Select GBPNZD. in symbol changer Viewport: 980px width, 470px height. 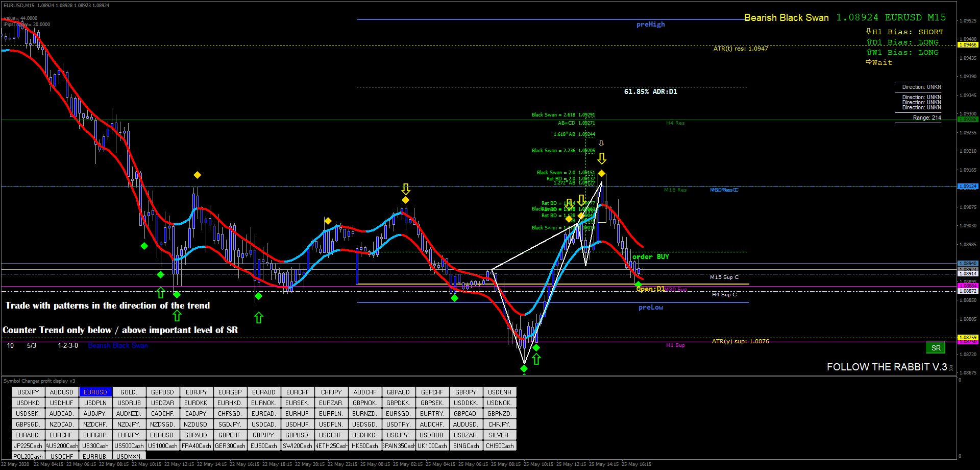(x=500, y=413)
